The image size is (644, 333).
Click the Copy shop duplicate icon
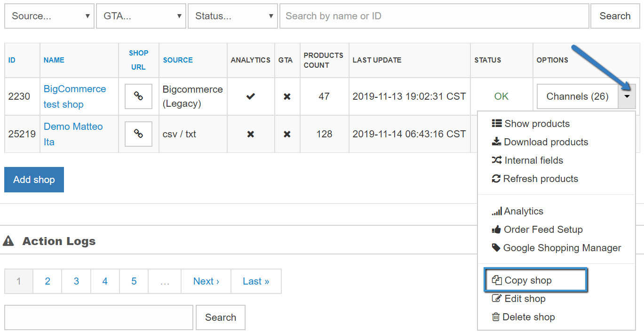pyautogui.click(x=497, y=280)
